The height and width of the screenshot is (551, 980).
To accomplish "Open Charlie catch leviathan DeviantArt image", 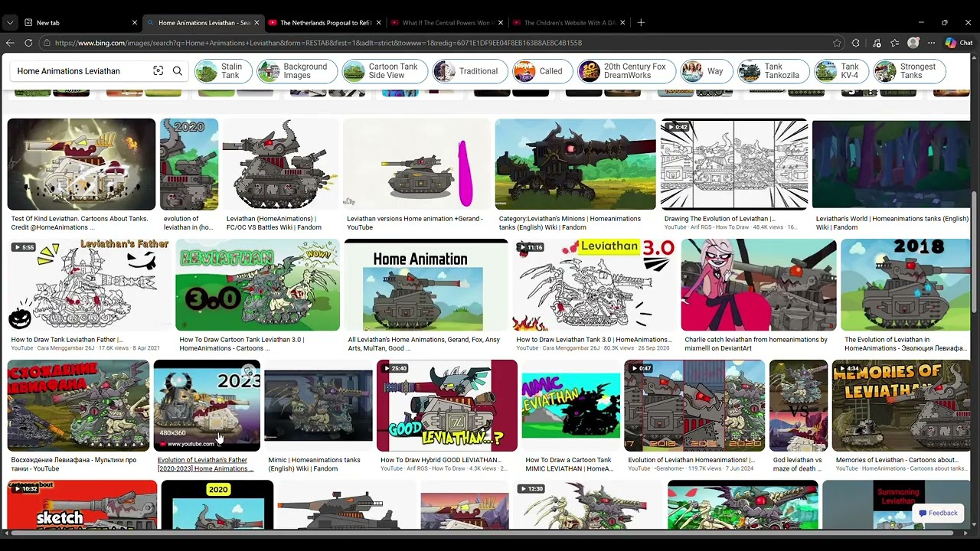I will [759, 285].
